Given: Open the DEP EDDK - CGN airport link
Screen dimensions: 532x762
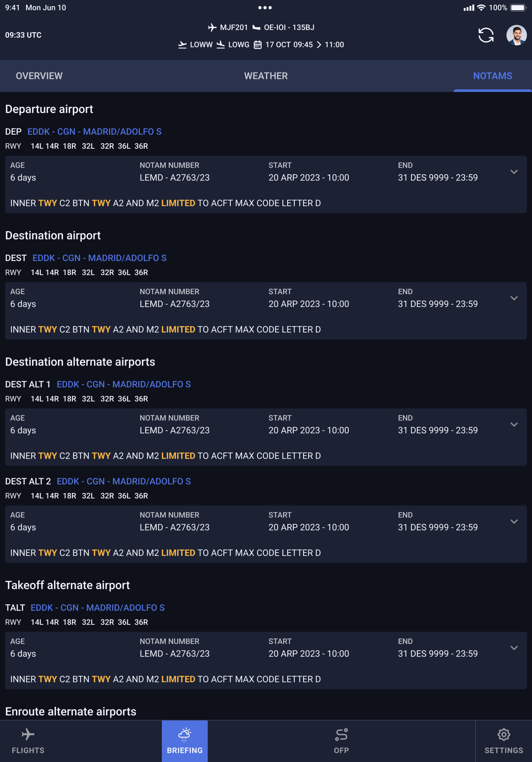Looking at the screenshot, I should [x=95, y=132].
